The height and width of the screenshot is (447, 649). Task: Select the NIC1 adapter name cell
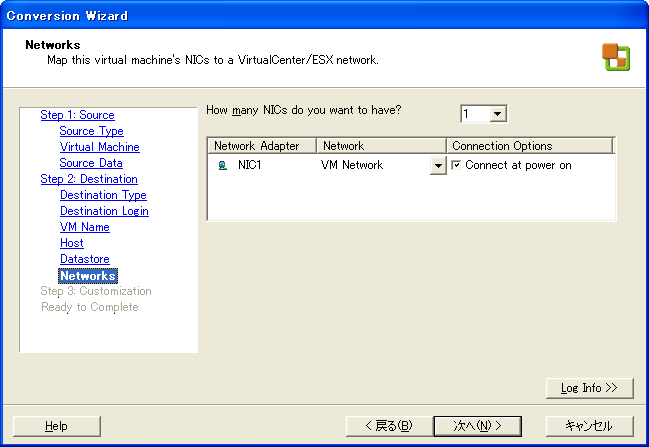250,165
